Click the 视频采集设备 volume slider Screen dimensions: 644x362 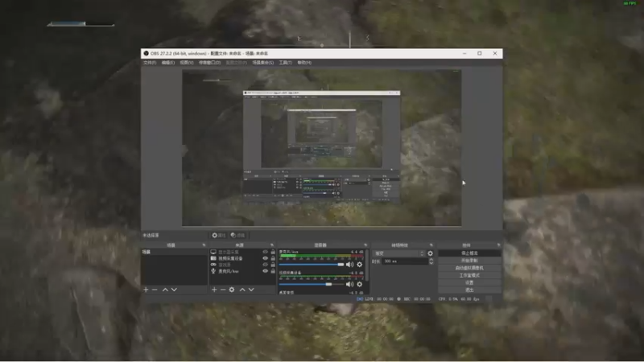[312, 284]
